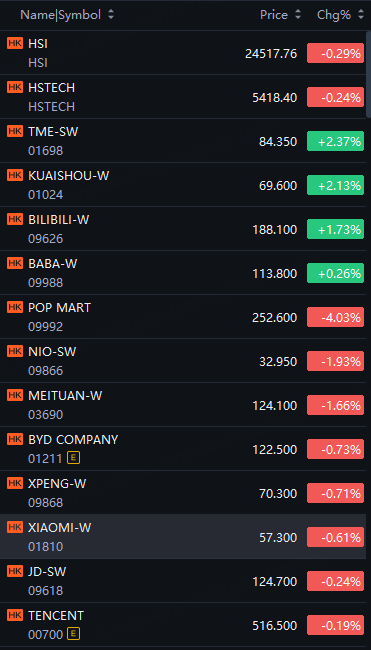Click the HK icon next to JD-SW
The height and width of the screenshot is (650, 371).
15,571
